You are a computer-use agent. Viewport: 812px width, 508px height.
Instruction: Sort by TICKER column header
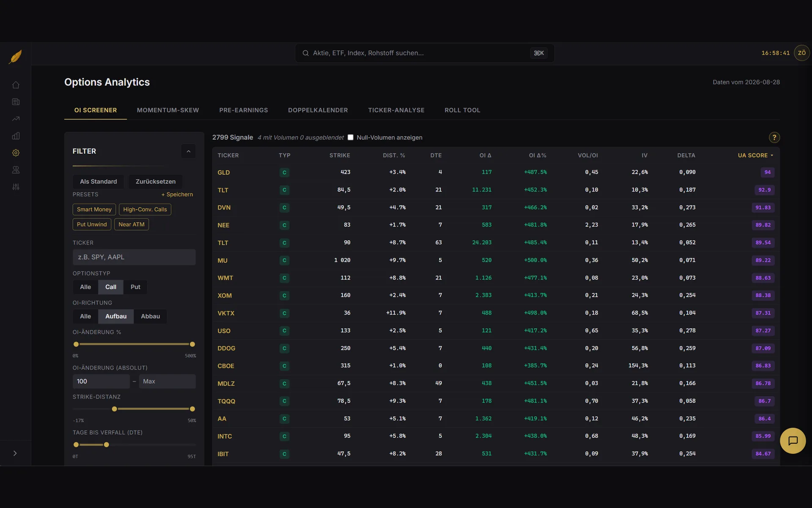pyautogui.click(x=228, y=155)
